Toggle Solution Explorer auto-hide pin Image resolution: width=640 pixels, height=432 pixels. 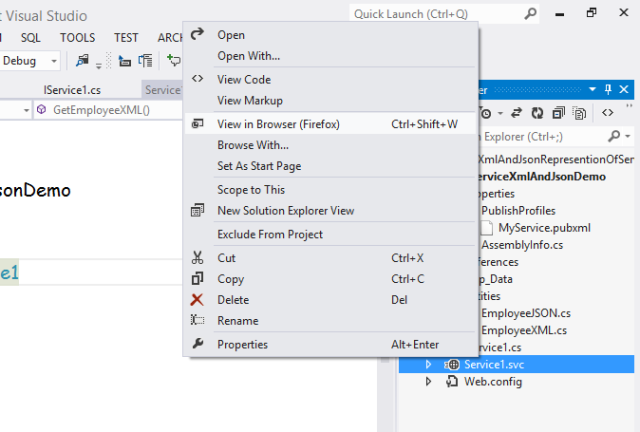point(608,89)
